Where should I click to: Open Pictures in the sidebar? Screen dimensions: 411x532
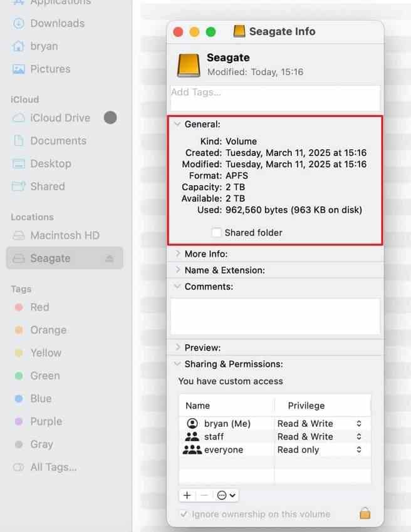(50, 69)
